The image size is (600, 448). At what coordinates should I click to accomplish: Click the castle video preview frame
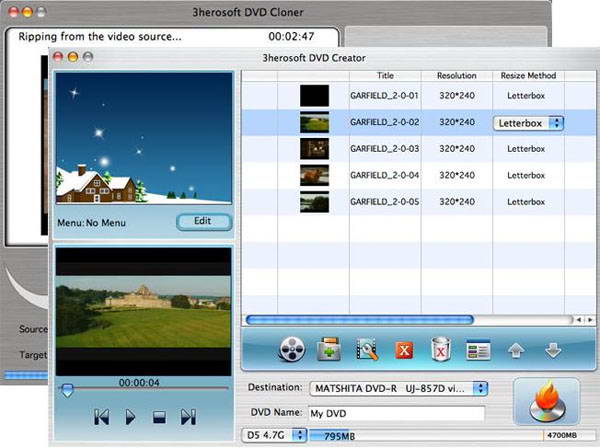click(143, 311)
